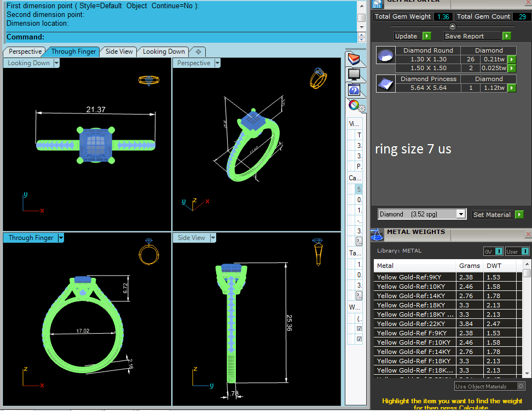Add a new viewport tab

tap(198, 51)
